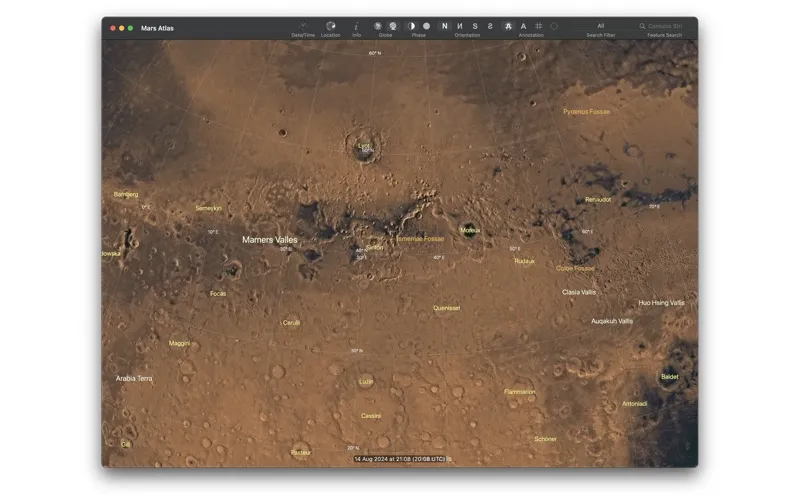Toggle plain A label annotation

(523, 26)
